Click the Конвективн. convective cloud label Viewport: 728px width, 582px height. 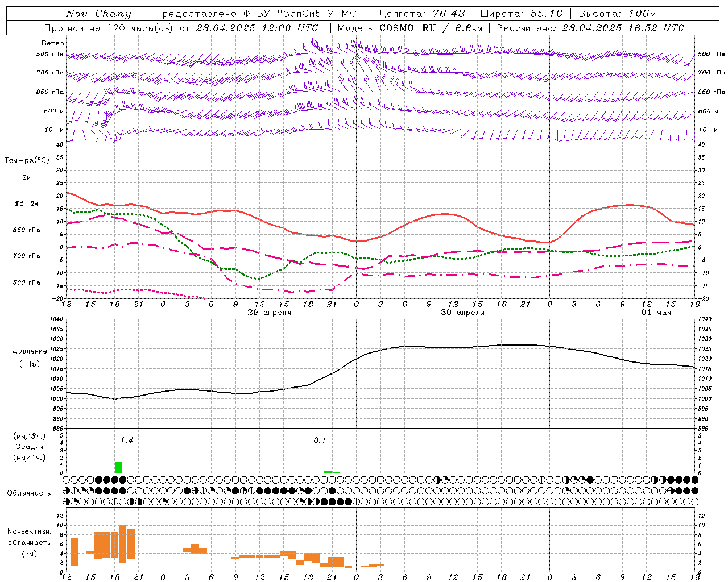30,531
